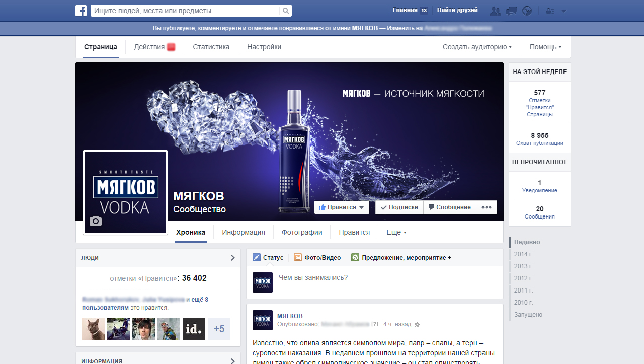Jump to 2011 г. in timeline
This screenshot has width=644, height=364.
pyautogui.click(x=523, y=290)
